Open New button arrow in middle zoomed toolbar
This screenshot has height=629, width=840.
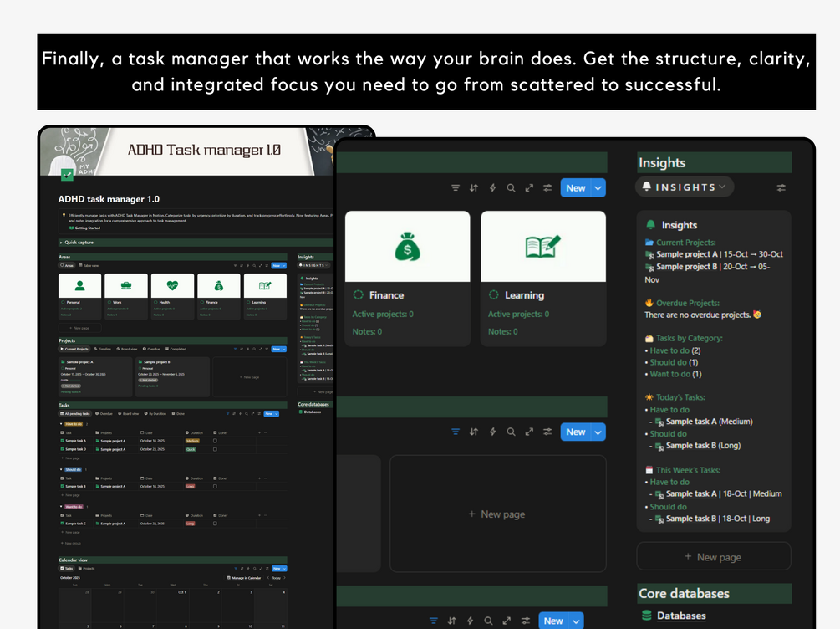pyautogui.click(x=598, y=432)
